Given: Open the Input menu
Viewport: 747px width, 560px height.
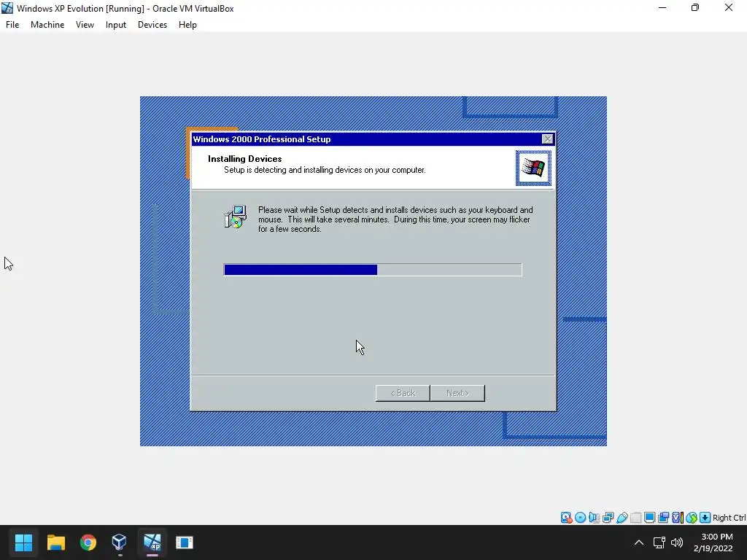Looking at the screenshot, I should (116, 25).
